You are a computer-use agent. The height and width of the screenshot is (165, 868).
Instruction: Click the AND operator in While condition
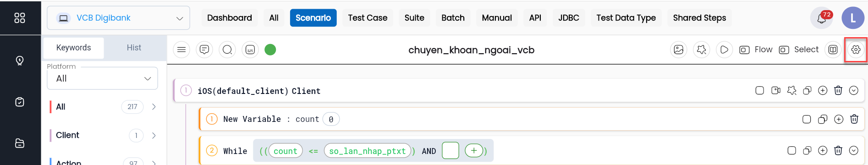(x=429, y=151)
